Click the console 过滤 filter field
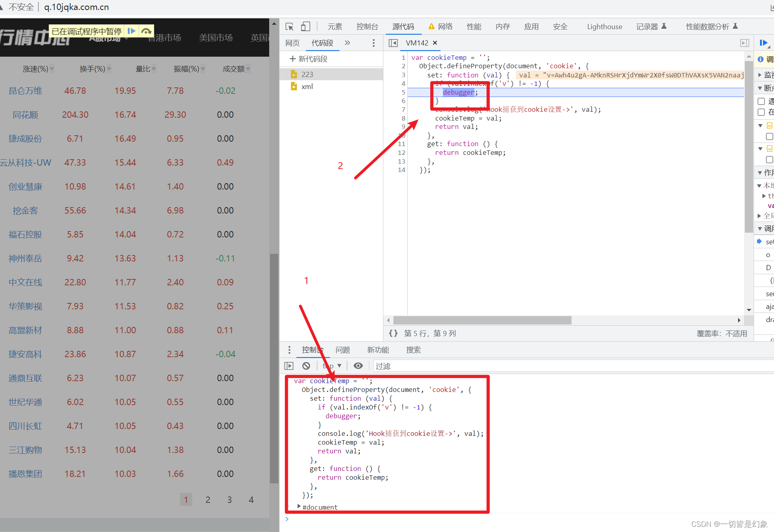This screenshot has height=532, width=774. click(573, 366)
